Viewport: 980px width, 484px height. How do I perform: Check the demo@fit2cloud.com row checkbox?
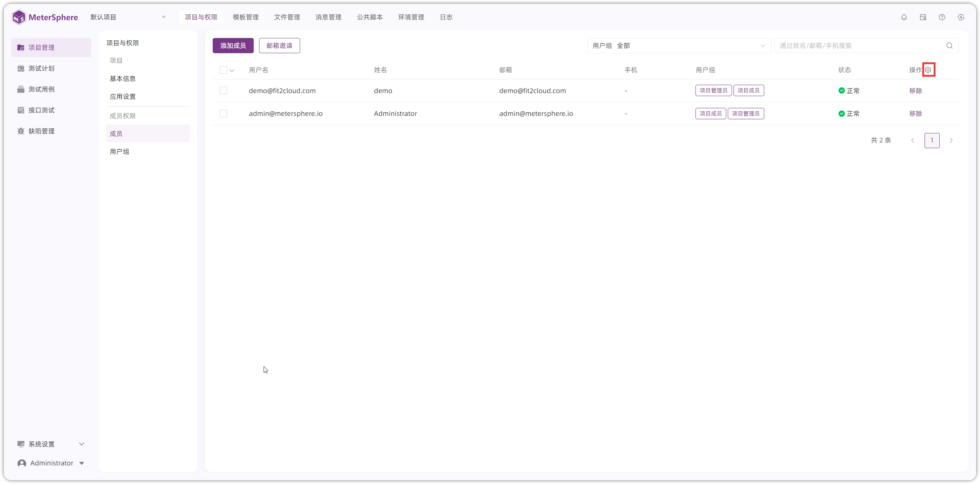[223, 90]
